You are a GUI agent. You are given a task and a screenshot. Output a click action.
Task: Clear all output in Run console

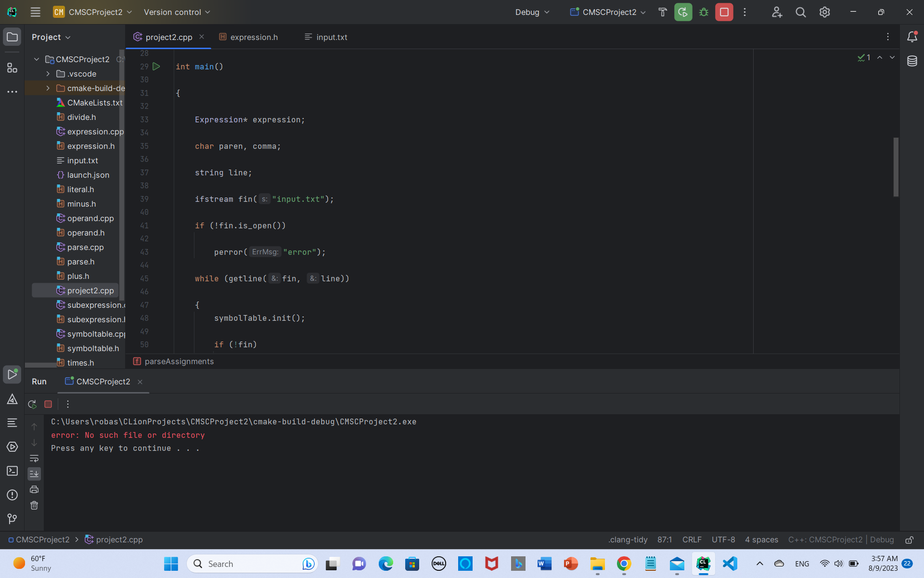[34, 505]
